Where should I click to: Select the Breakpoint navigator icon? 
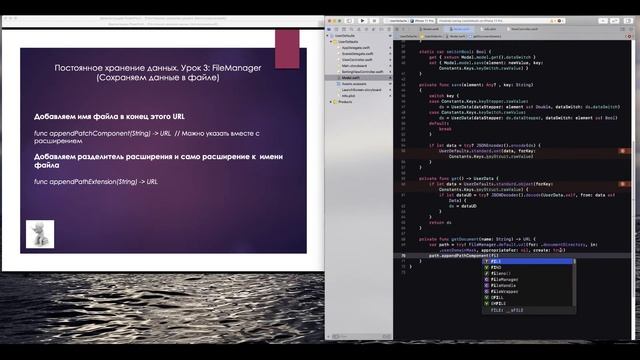381,29
